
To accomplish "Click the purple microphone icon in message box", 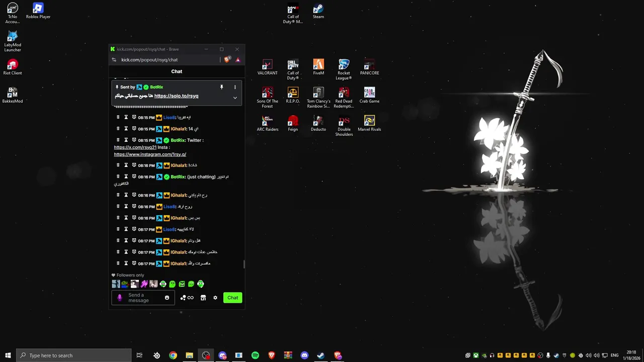I will tap(119, 298).
